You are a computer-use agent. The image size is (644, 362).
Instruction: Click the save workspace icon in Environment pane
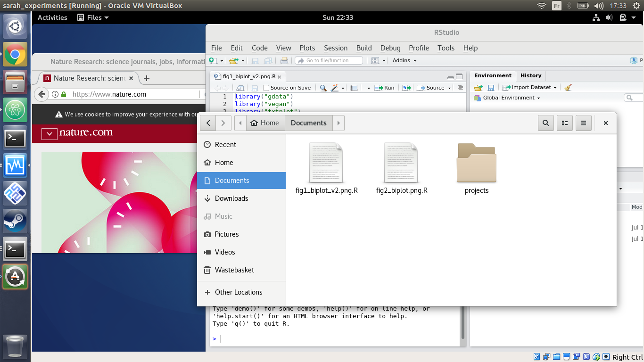(x=491, y=87)
